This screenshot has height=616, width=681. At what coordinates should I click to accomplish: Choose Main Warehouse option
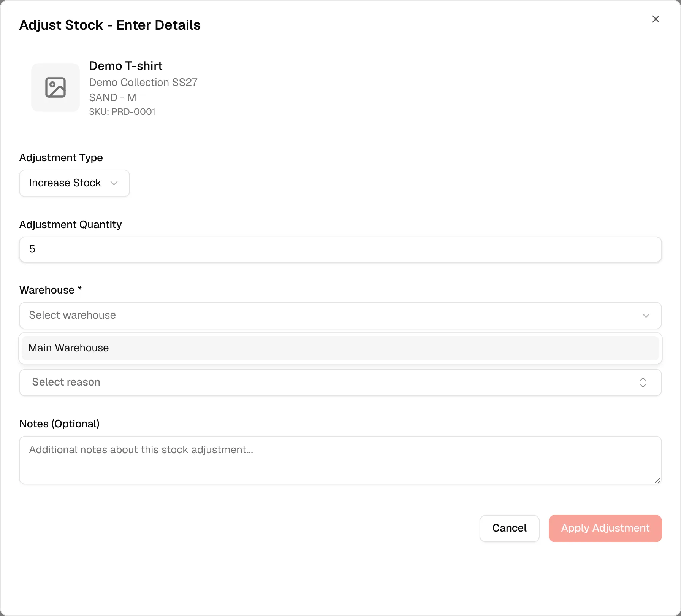coord(340,348)
